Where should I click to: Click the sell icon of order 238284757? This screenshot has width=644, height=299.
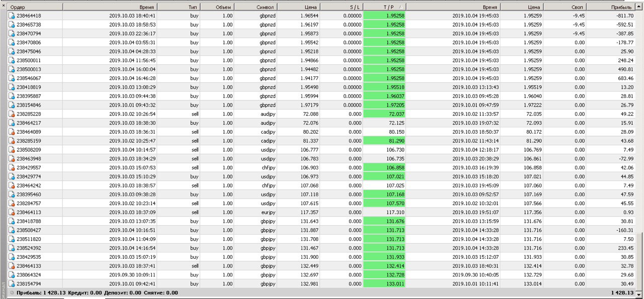click(x=12, y=204)
